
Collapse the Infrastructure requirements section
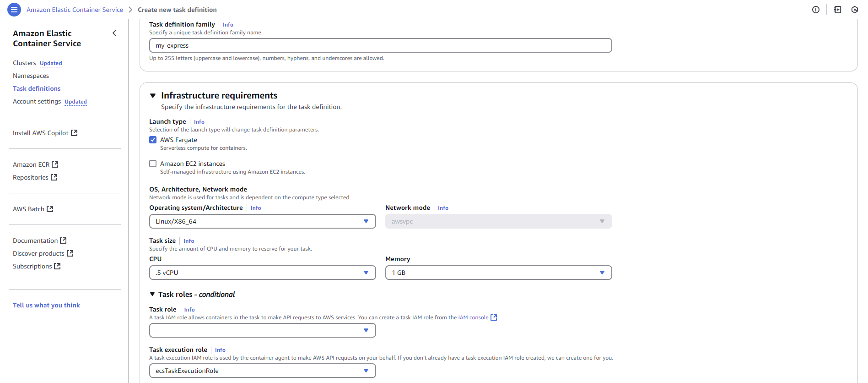pyautogui.click(x=153, y=96)
